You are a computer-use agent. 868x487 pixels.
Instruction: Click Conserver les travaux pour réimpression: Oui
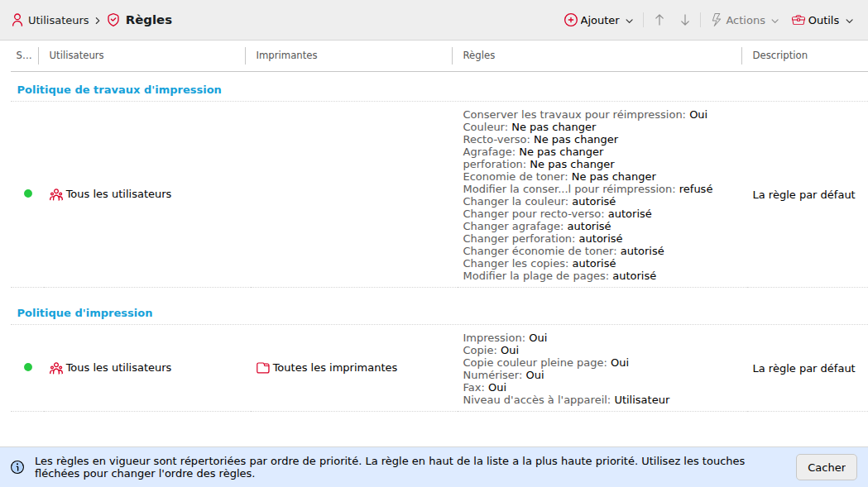coord(585,115)
